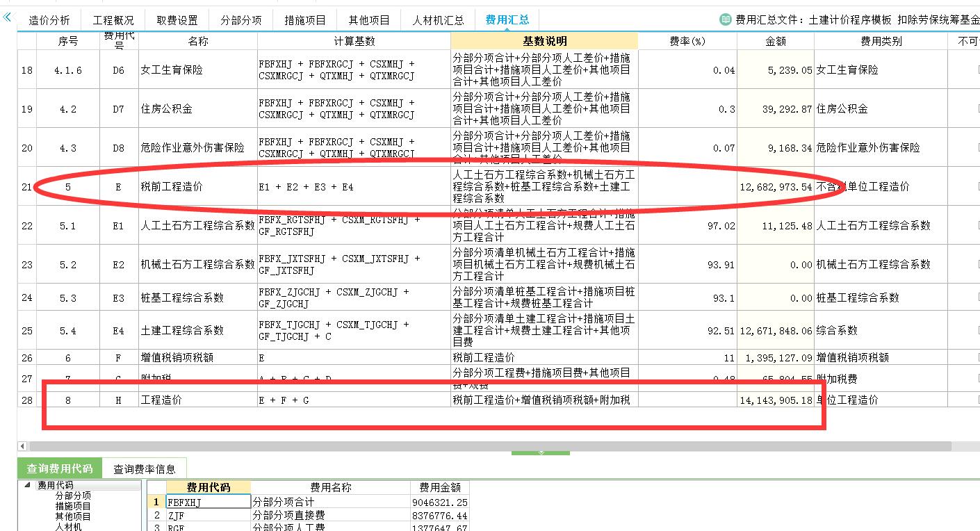The image size is (980, 531).
Task: Click the 土建工程综合系数 name cell in row 25
Action: pos(198,330)
